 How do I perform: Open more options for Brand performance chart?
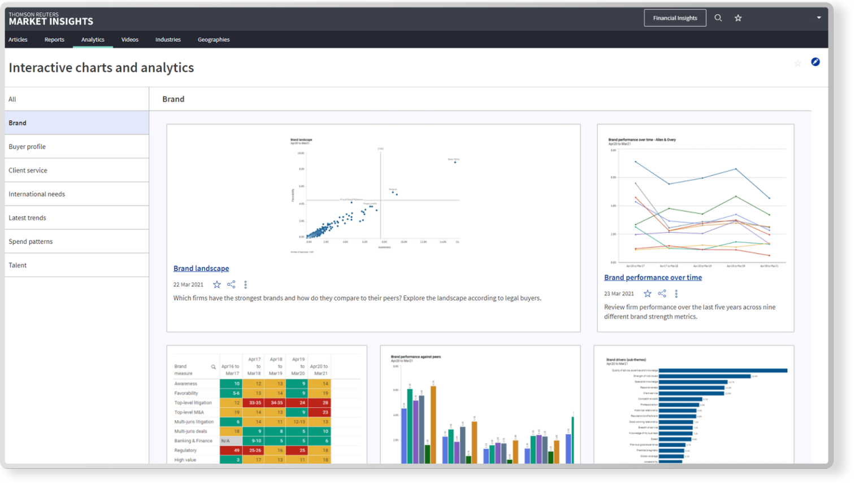[x=676, y=294]
